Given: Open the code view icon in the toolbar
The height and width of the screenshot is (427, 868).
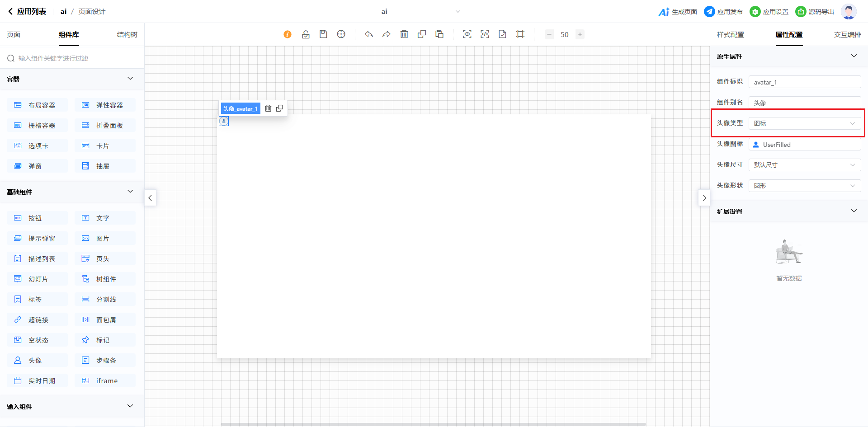Looking at the screenshot, I should 485,34.
